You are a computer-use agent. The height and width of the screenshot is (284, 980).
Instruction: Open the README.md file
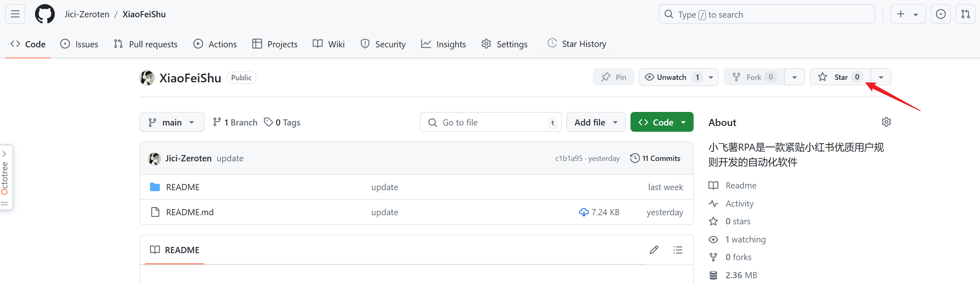tap(190, 212)
